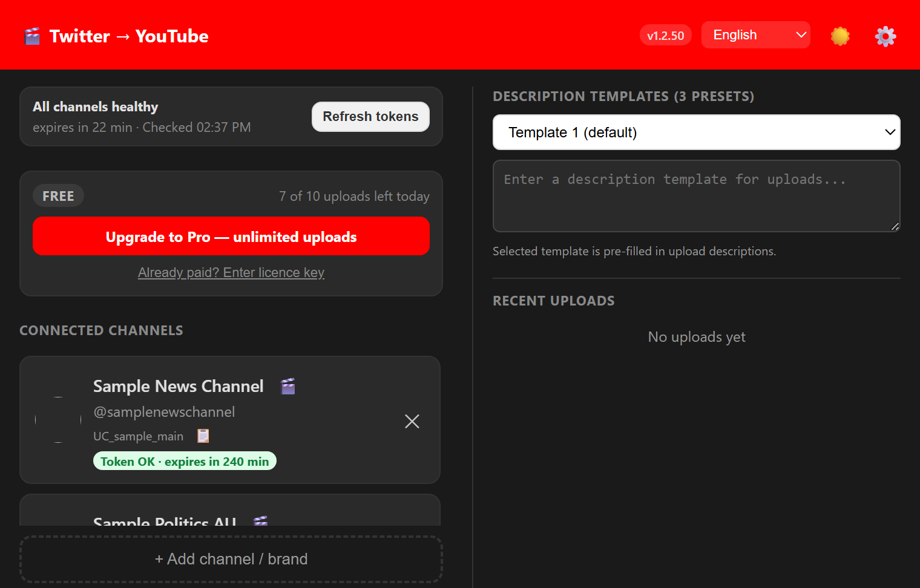The width and height of the screenshot is (920, 588).
Task: Click the v1.2.50 version badge
Action: click(665, 36)
